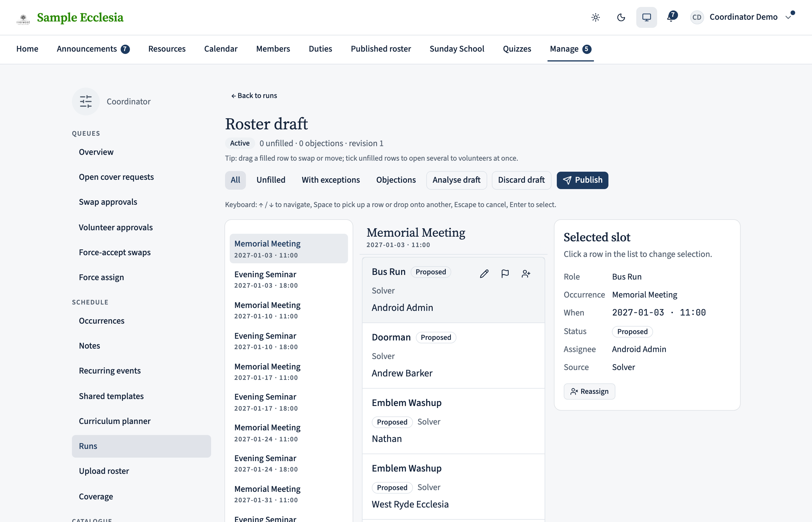Select Emblem Washup slot for West Ryde Ecclesia
The image size is (812, 522).
click(x=454, y=486)
